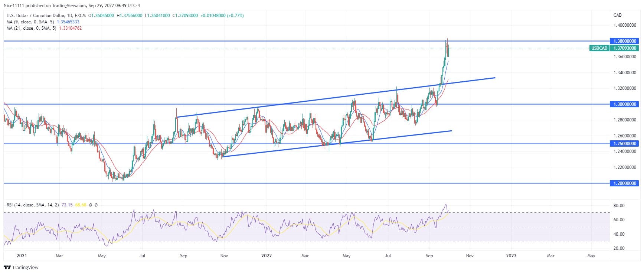644x274 pixels.
Task: Click the Nov label right of Sep 2022
Action: (470, 256)
